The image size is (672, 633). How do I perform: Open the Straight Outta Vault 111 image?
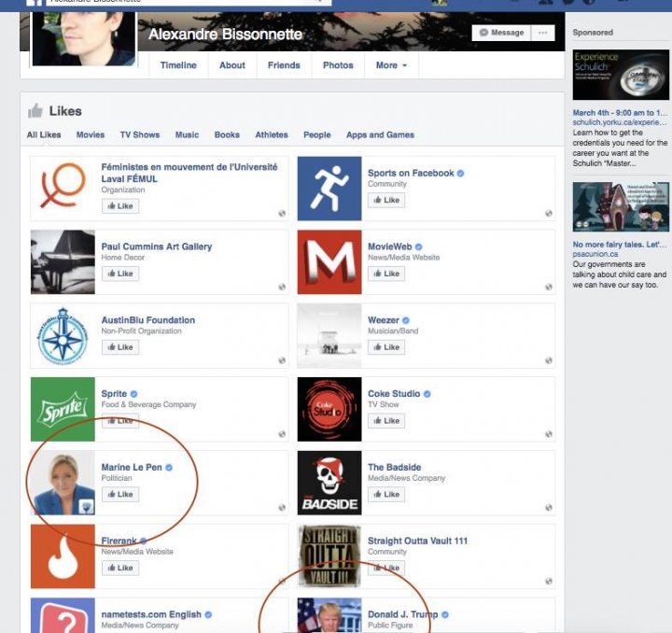[x=329, y=556]
